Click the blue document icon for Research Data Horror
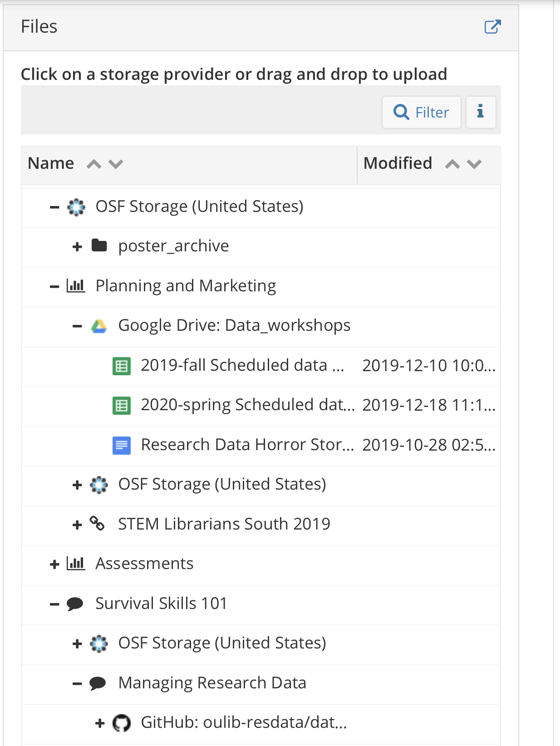Viewport: 560px width, 746px height. coord(122,445)
